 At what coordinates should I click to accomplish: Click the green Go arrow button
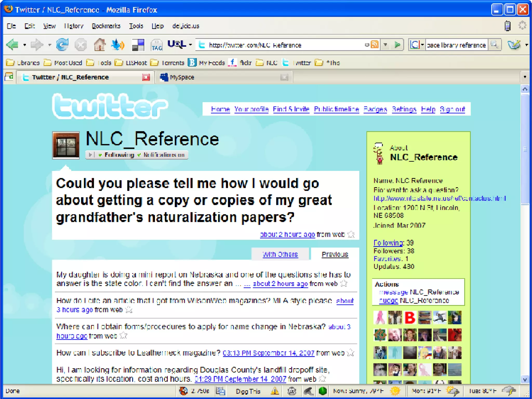(397, 45)
